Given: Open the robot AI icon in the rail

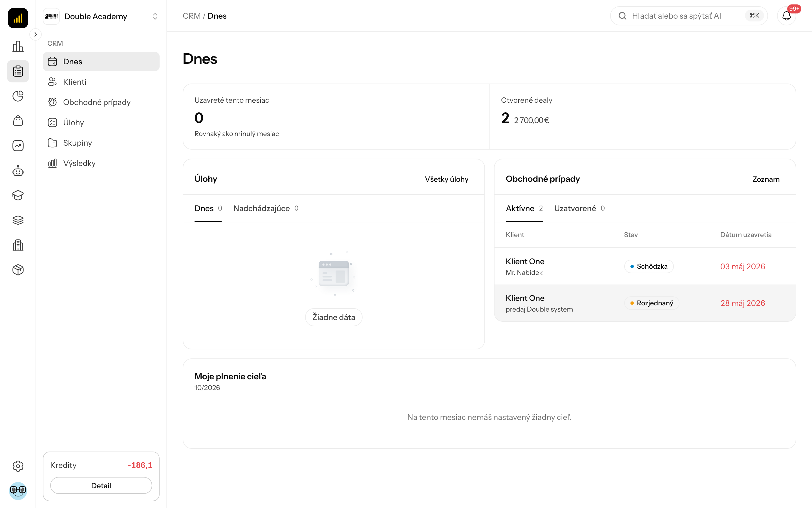Looking at the screenshot, I should pos(18,171).
